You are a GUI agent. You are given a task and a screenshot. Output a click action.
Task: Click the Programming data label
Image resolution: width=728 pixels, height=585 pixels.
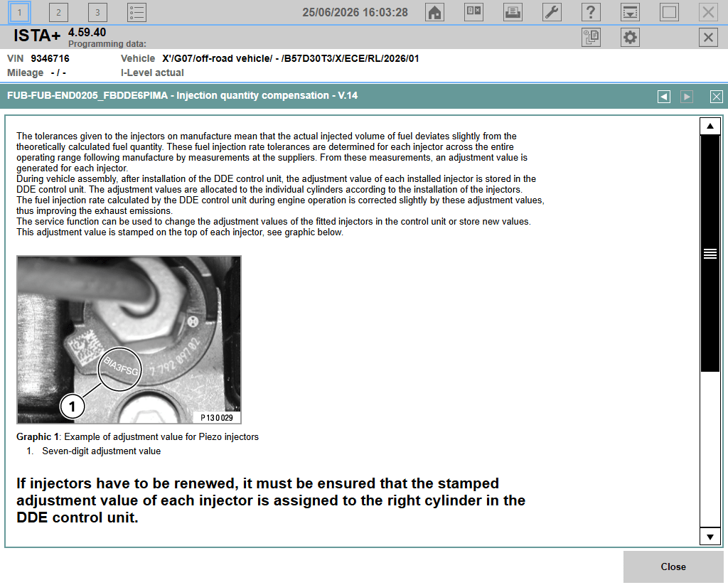[x=107, y=44]
